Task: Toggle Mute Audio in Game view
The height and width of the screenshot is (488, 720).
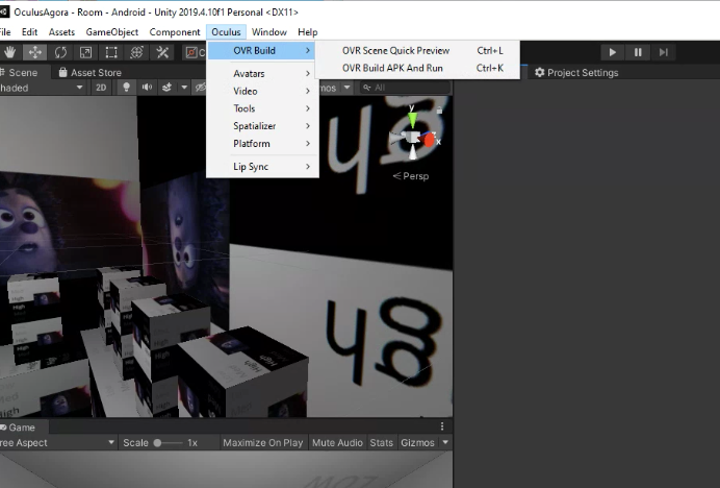Action: click(338, 443)
